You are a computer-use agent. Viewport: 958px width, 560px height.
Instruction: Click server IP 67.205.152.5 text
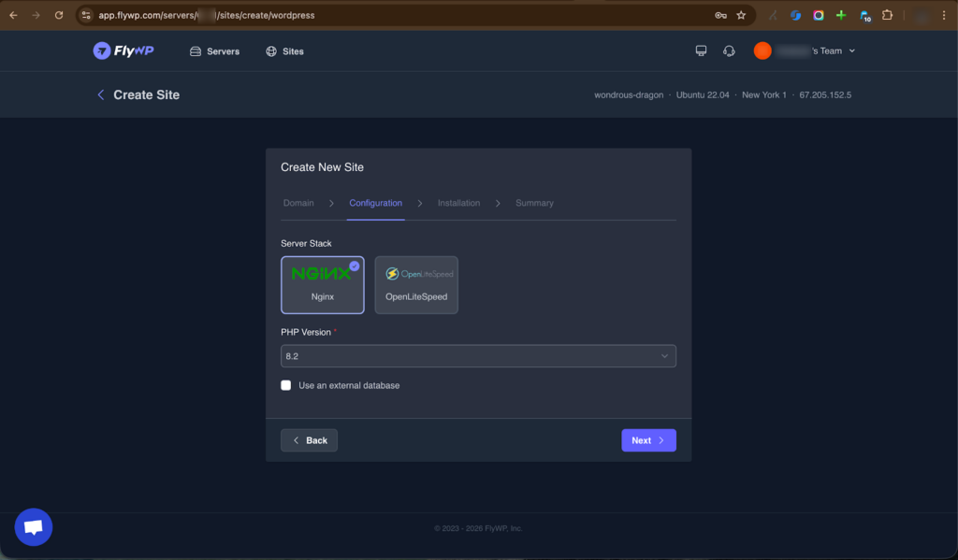(x=825, y=94)
